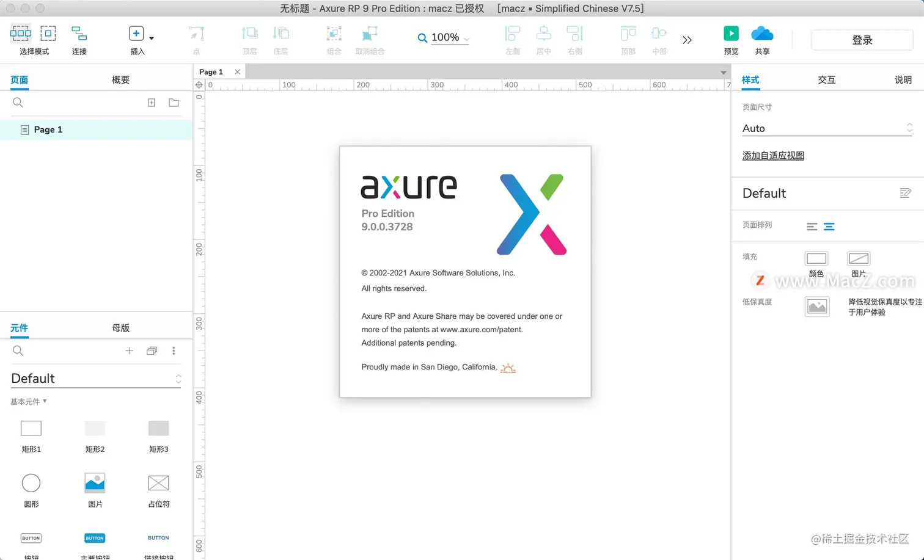Select Page 1 in the page tree
This screenshot has height=560, width=924.
pyautogui.click(x=96, y=129)
